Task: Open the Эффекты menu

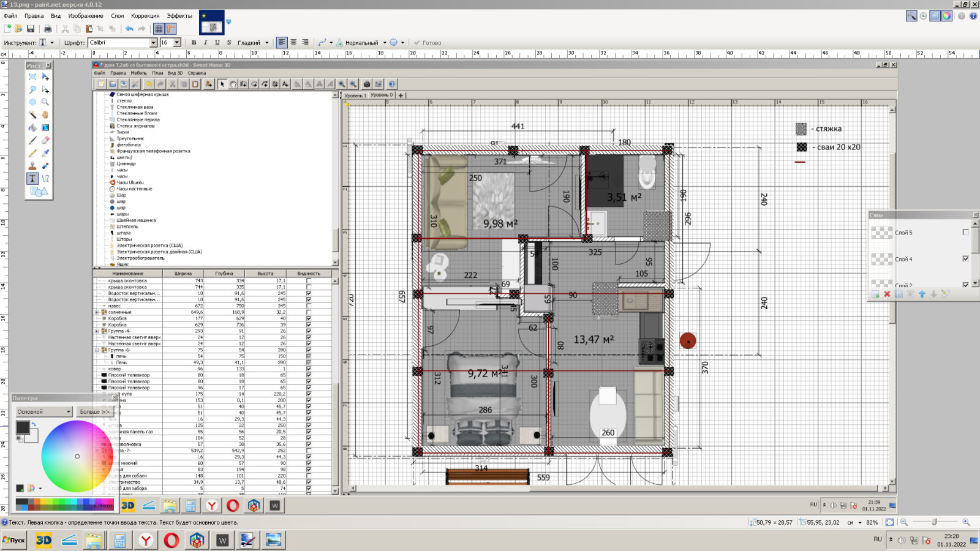Action: [x=179, y=16]
